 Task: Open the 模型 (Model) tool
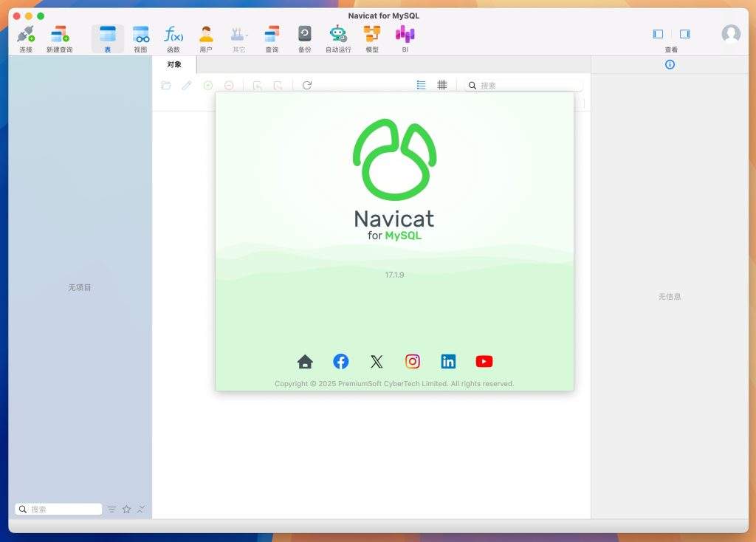[372, 38]
